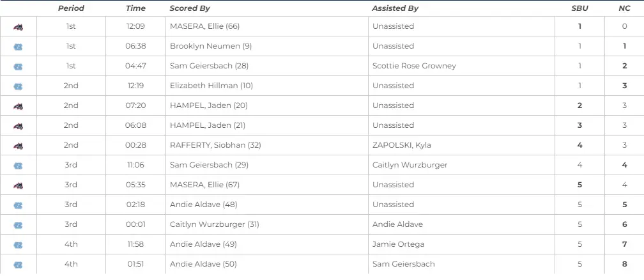Viewport: 644px width, 280px height.
Task: Click the assist name Jamie Ortega
Action: (398, 244)
